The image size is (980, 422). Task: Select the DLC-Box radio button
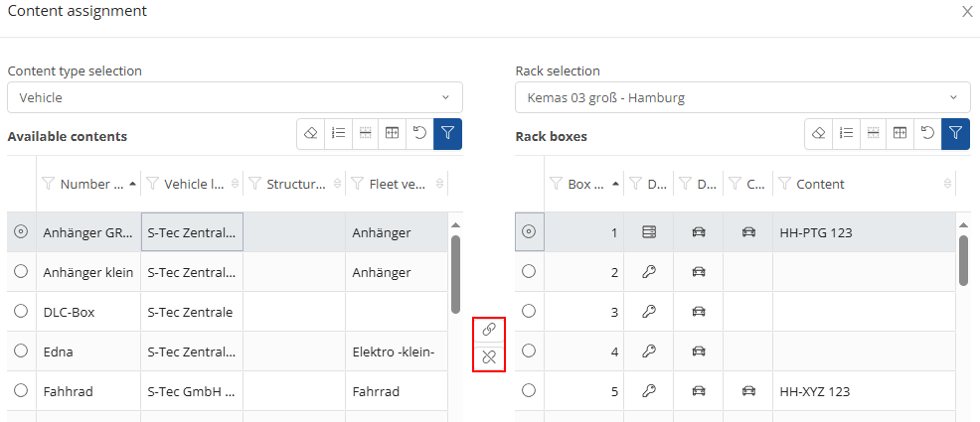(x=21, y=311)
